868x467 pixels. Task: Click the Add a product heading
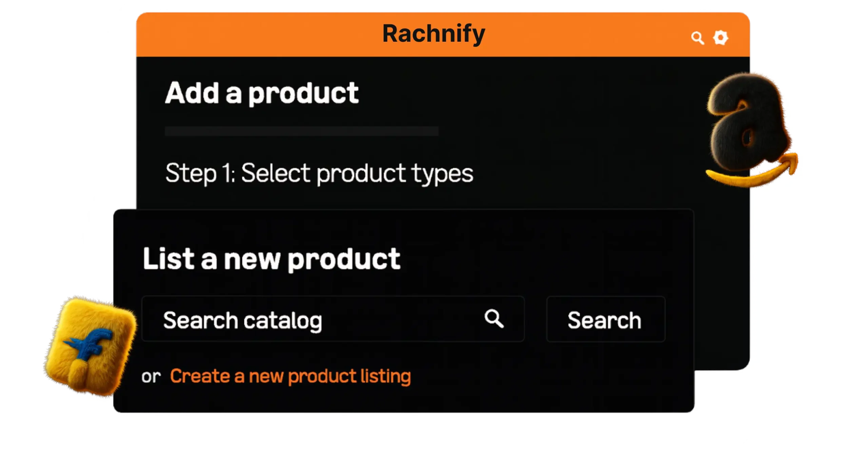coord(262,93)
